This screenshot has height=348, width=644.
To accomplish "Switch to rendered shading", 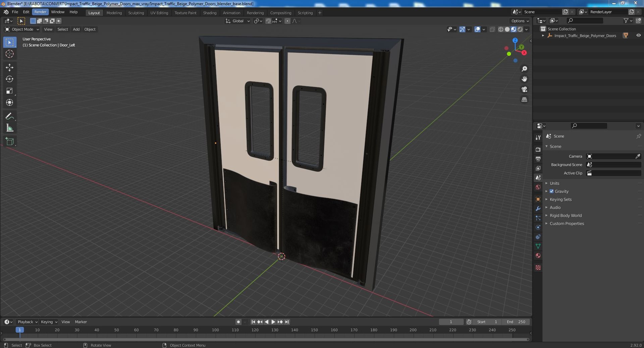I will point(520,29).
